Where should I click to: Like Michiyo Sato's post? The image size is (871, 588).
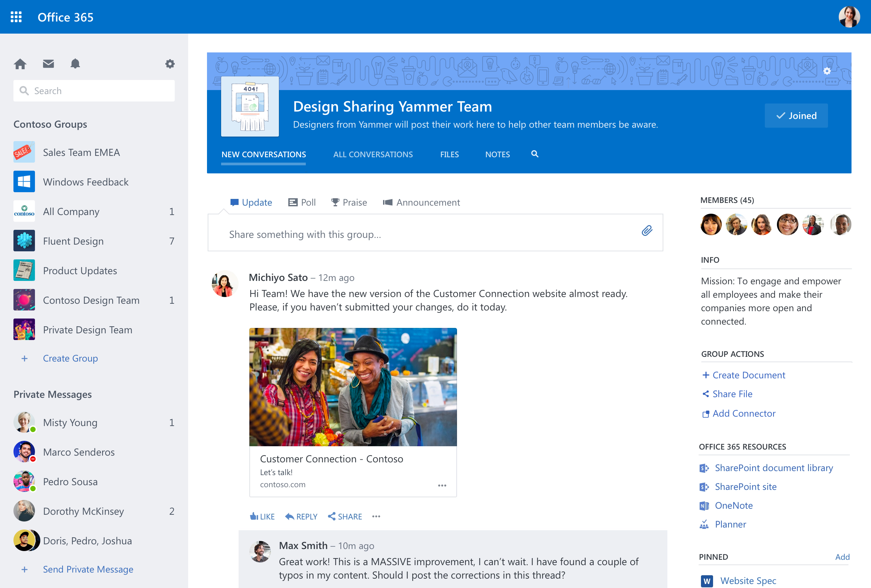click(x=262, y=516)
